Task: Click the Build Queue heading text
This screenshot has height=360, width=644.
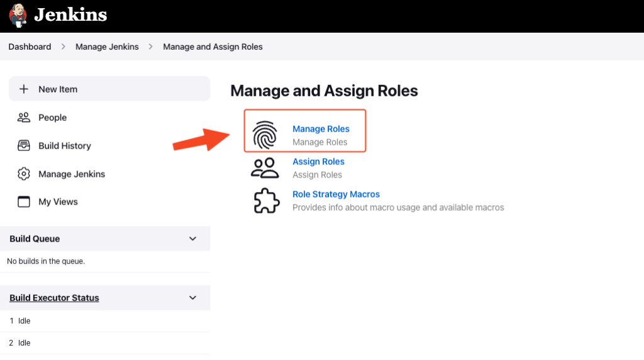Action: 35,239
